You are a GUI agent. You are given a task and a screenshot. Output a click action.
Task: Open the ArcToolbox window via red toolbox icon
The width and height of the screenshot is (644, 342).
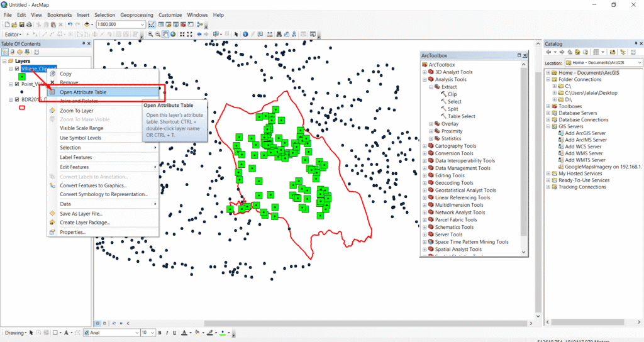183,25
